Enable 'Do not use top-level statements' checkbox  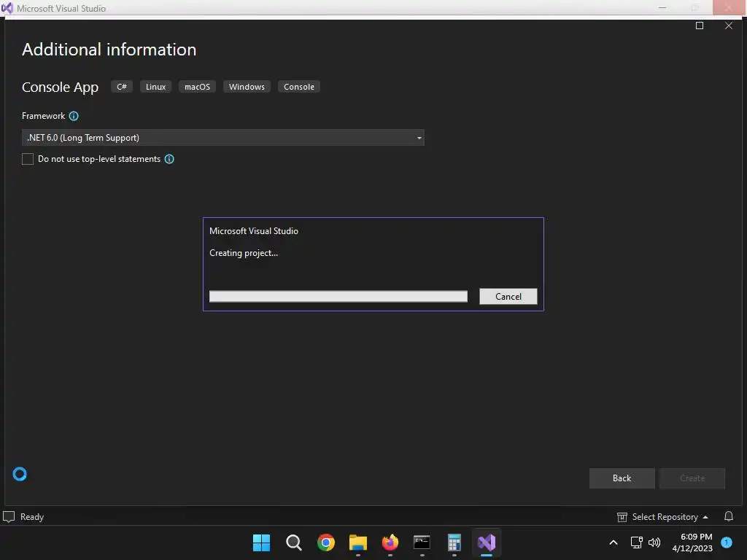click(x=28, y=159)
